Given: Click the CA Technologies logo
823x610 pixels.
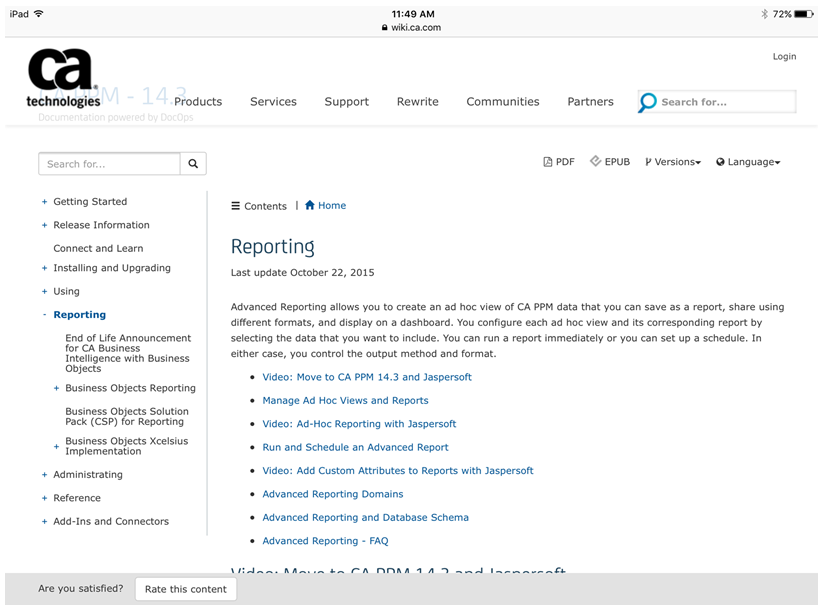Looking at the screenshot, I should click(x=63, y=78).
